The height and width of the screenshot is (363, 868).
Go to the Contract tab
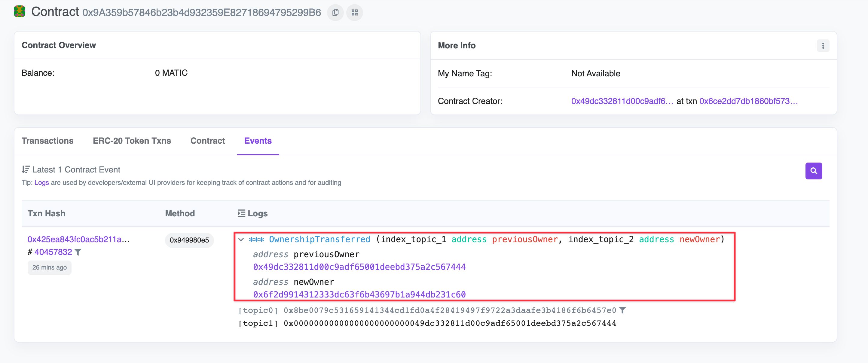[x=208, y=141]
